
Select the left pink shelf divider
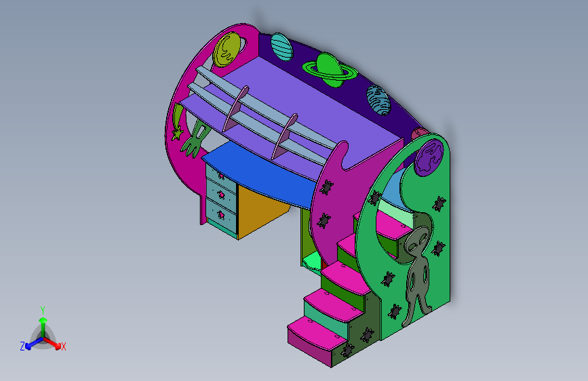tap(235, 108)
